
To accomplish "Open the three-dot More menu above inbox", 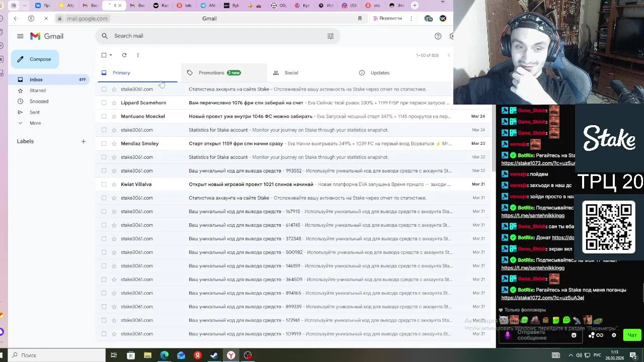I will (138, 55).
